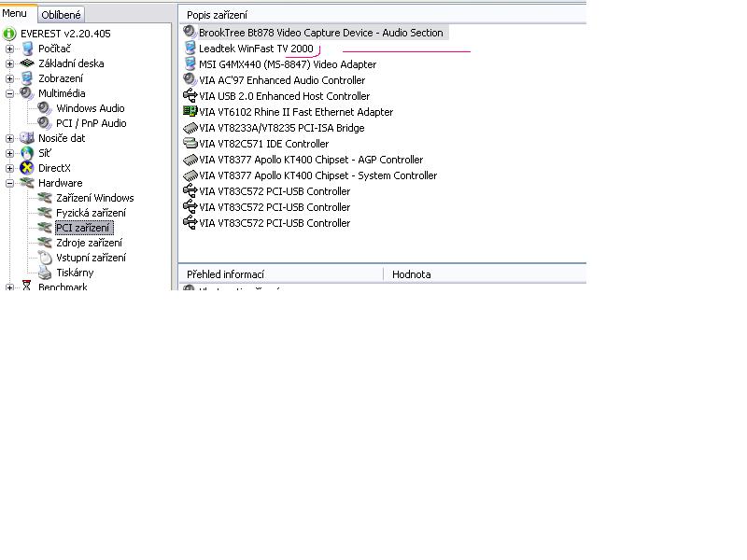
Task: Click the Zobrazení monitor icon
Action: (x=28, y=78)
